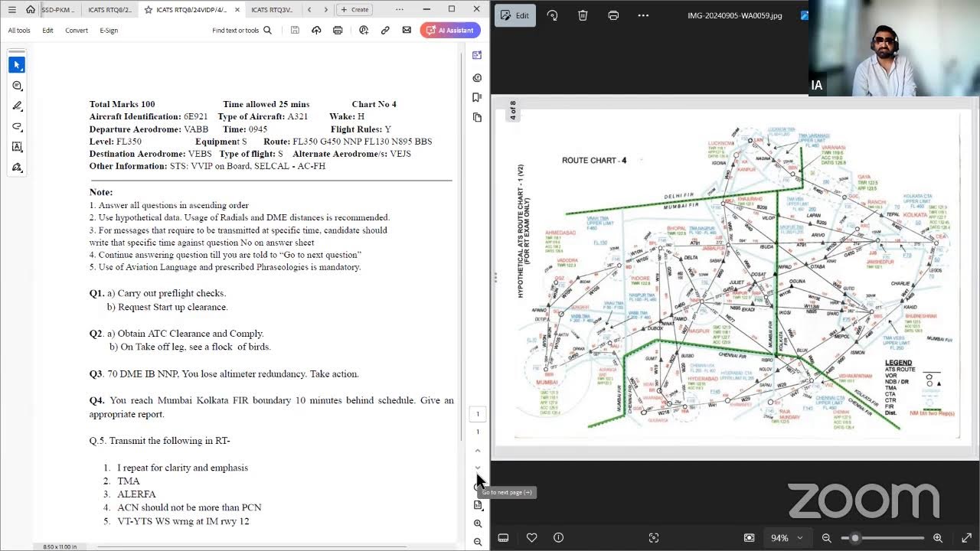Open the Edit menu in Acrobat
The image size is (980, 551).
pyautogui.click(x=47, y=31)
